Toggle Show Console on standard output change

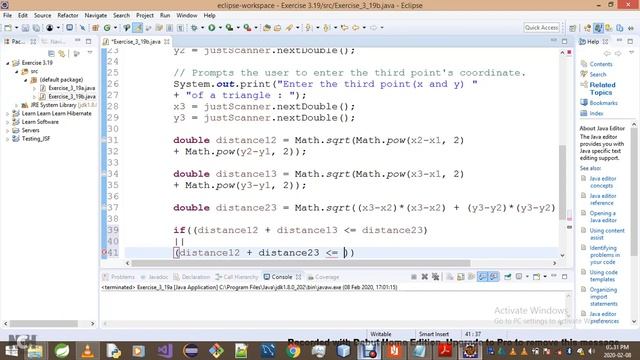tap(482, 277)
